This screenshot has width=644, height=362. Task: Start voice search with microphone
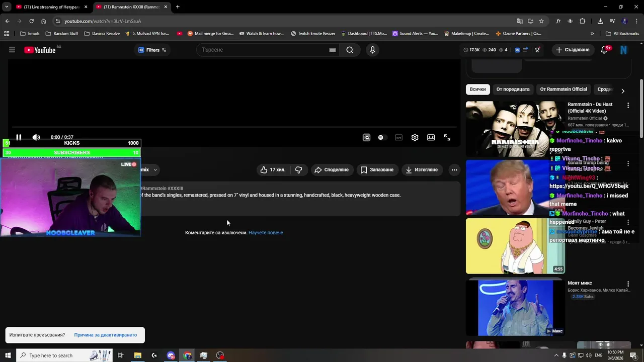point(372,50)
